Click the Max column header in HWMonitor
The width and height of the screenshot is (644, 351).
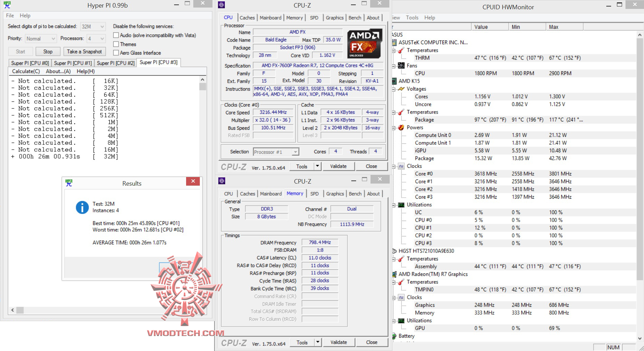564,27
